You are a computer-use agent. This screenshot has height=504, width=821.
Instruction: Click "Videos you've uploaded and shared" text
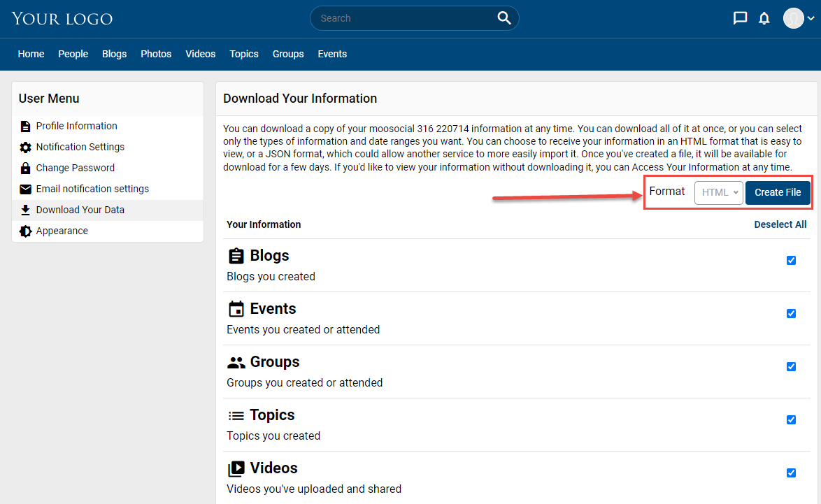(x=314, y=489)
